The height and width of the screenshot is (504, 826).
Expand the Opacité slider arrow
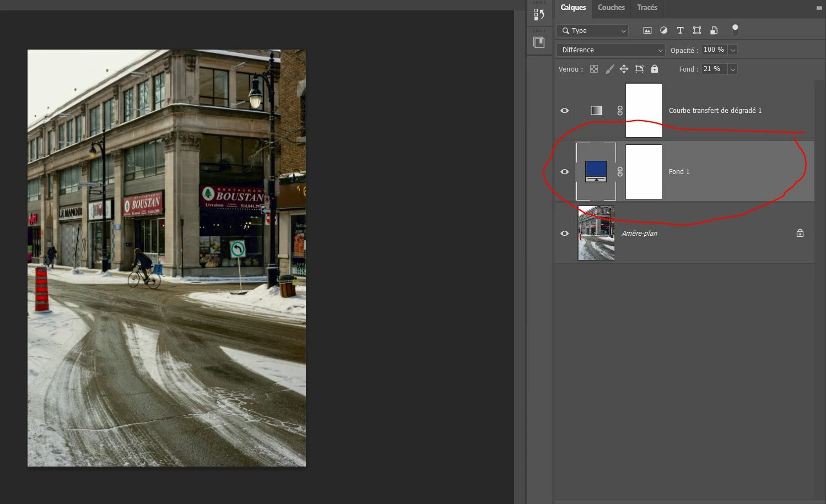pos(733,50)
